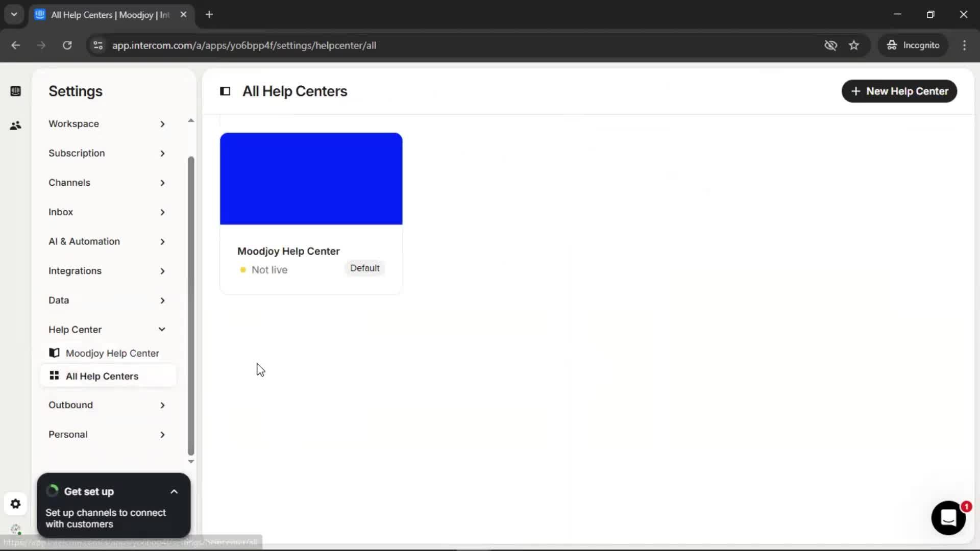
Task: Open Set up channels to connect prompt
Action: pyautogui.click(x=106, y=518)
